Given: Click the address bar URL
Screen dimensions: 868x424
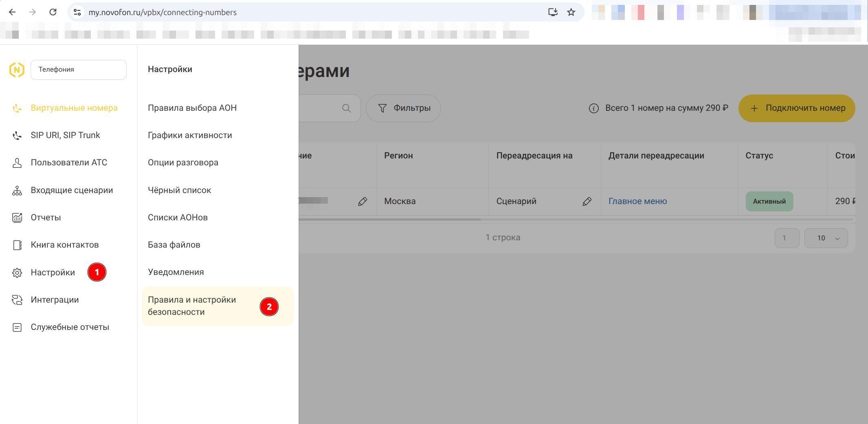Looking at the screenshot, I should click(163, 12).
